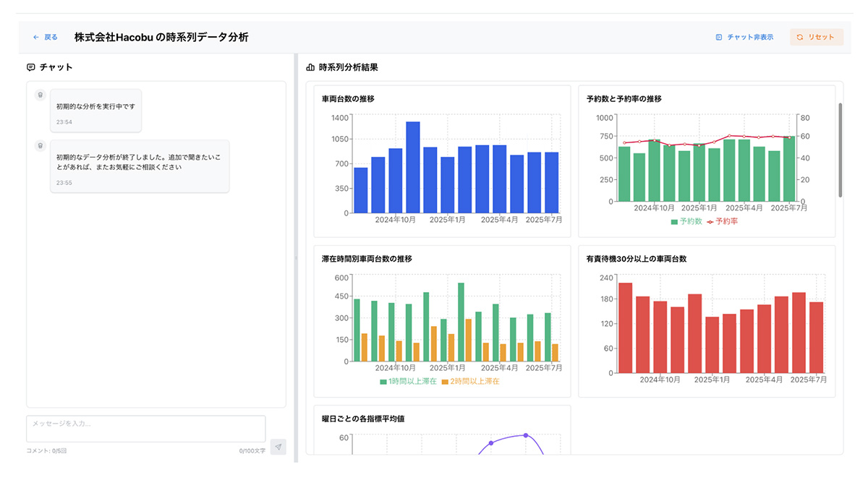Image resolution: width=868 pixels, height=488 pixels.
Task: Click the chat panel splitter handle
Action: (295, 257)
